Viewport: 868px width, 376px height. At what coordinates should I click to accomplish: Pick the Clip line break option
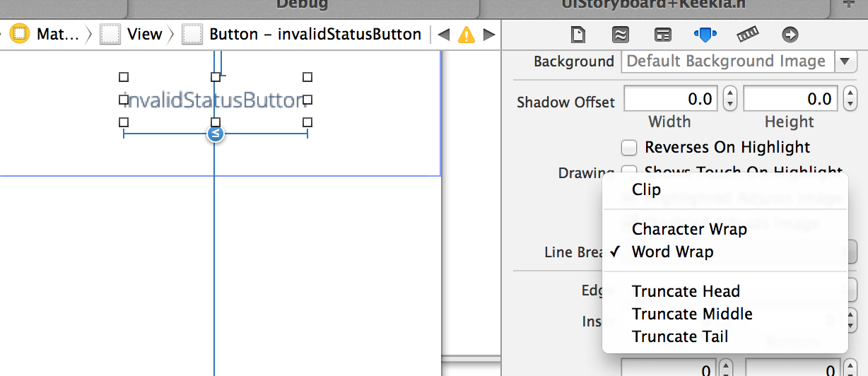click(646, 189)
